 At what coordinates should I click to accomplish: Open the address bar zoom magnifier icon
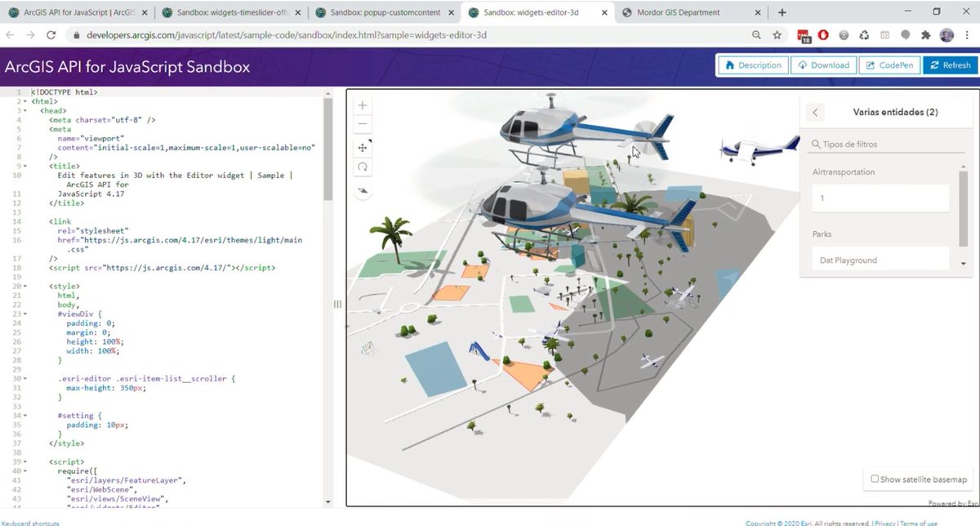click(757, 36)
